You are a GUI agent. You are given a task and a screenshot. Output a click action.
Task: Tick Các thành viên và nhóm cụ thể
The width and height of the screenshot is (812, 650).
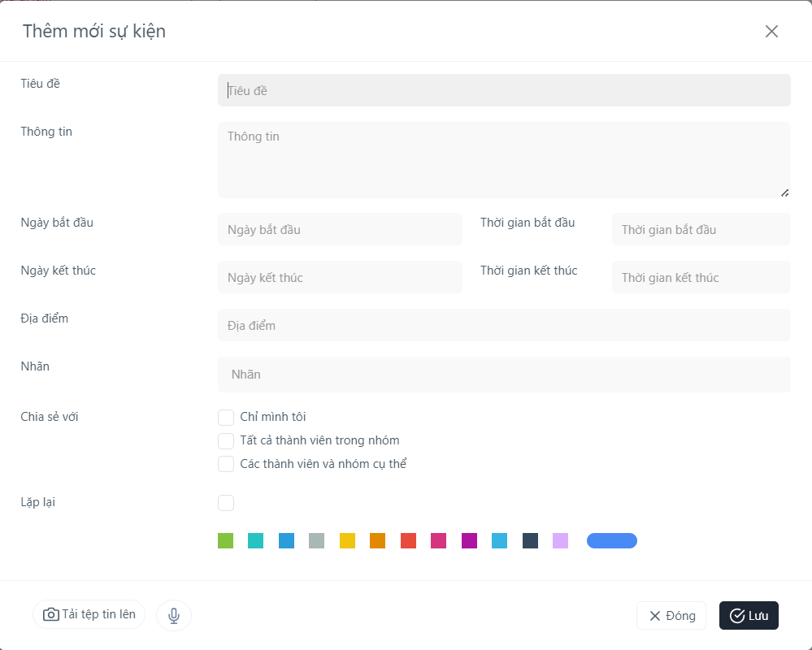point(226,464)
